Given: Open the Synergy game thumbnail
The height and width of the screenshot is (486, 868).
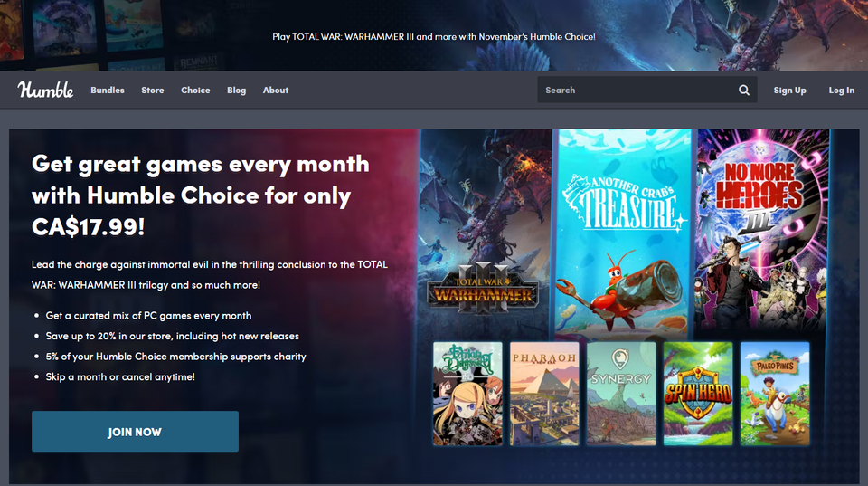Looking at the screenshot, I should coord(621,394).
